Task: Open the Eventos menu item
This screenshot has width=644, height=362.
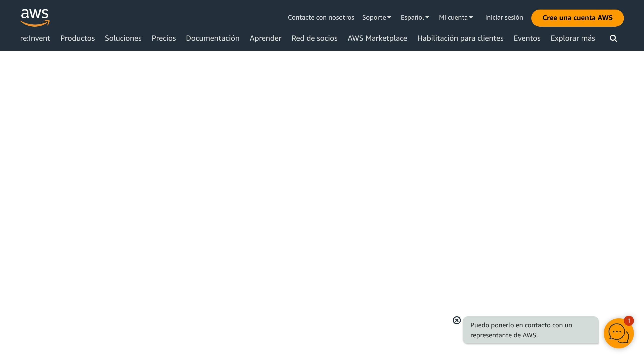Action: pos(527,38)
